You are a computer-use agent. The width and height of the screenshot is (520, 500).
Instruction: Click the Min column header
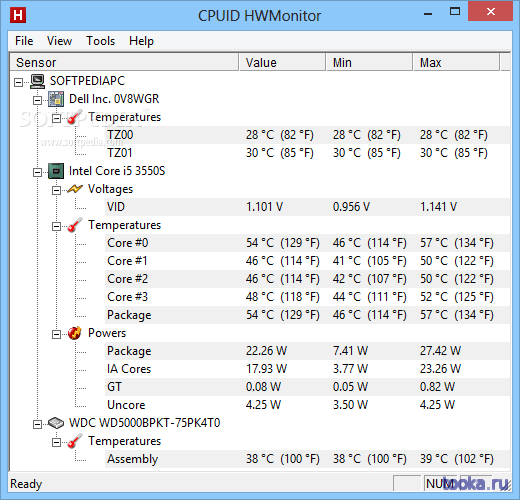(x=369, y=62)
